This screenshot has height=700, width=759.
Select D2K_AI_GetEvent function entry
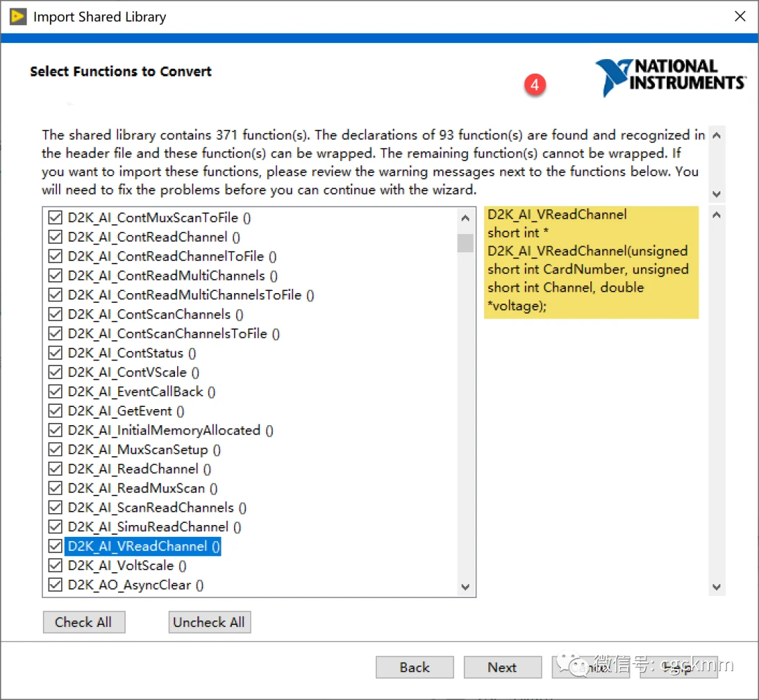pyautogui.click(x=126, y=411)
